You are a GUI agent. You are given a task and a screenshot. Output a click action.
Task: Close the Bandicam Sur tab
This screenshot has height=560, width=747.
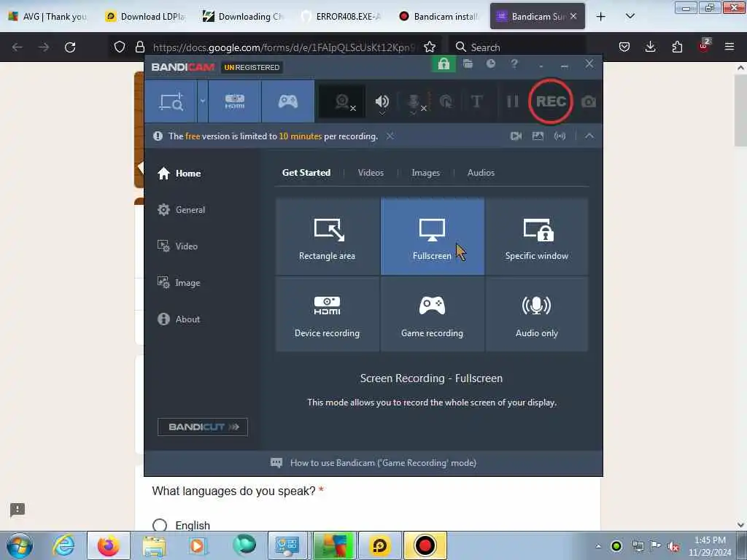pos(573,17)
